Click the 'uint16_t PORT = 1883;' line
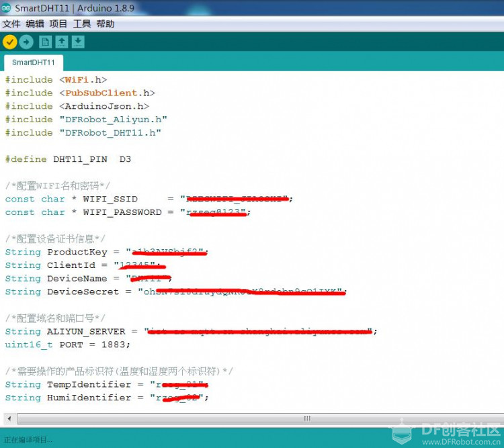 click(68, 345)
